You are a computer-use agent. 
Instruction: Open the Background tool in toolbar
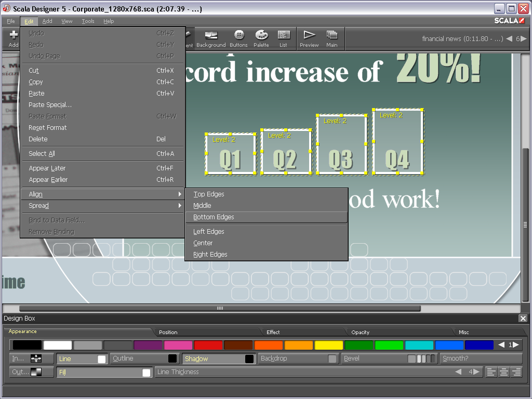point(211,38)
